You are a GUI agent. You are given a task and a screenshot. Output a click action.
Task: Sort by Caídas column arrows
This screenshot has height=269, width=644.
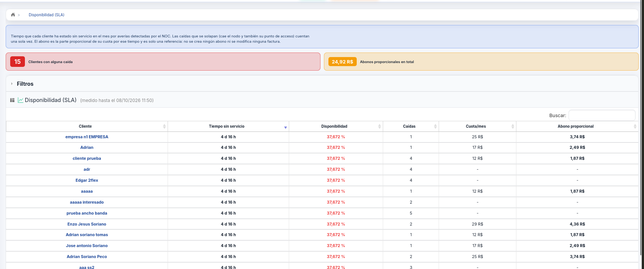point(435,126)
